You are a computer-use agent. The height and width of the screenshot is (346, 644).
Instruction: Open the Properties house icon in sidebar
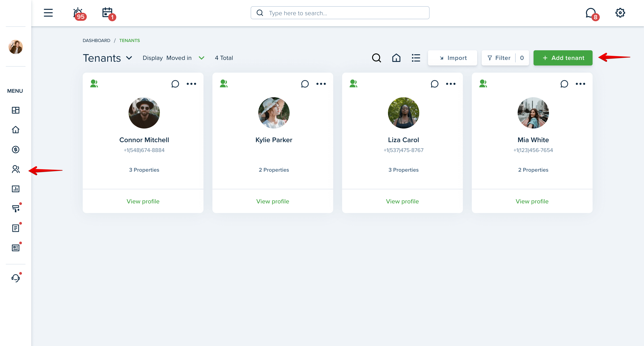coord(15,130)
